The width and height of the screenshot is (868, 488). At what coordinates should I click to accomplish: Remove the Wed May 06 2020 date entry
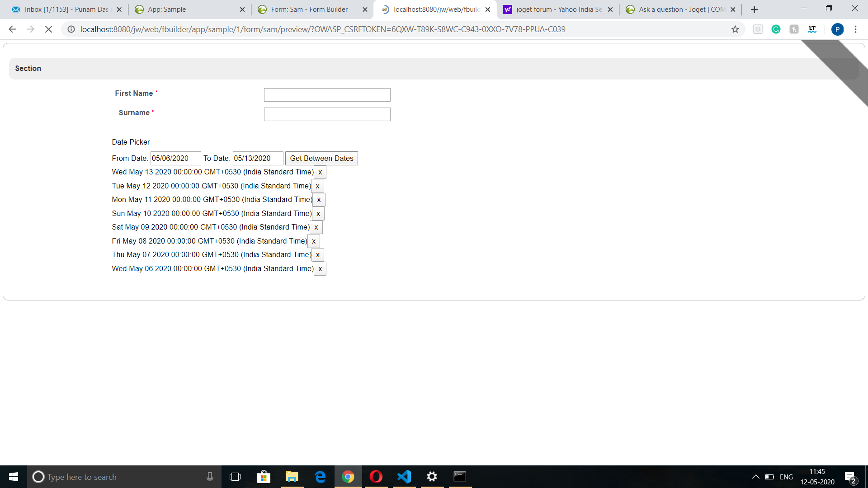[320, 269]
